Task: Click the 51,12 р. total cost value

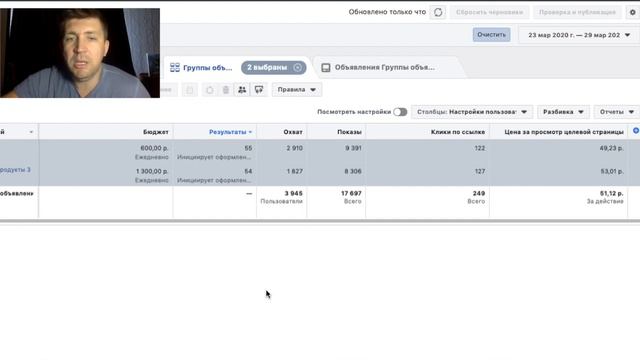Action: 611,193
